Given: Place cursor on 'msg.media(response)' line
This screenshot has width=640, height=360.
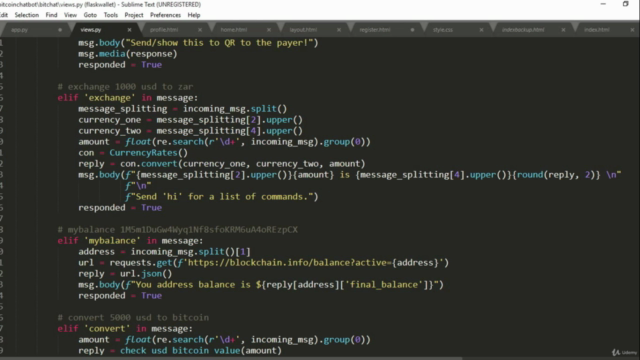Looking at the screenshot, I should pyautogui.click(x=128, y=53).
